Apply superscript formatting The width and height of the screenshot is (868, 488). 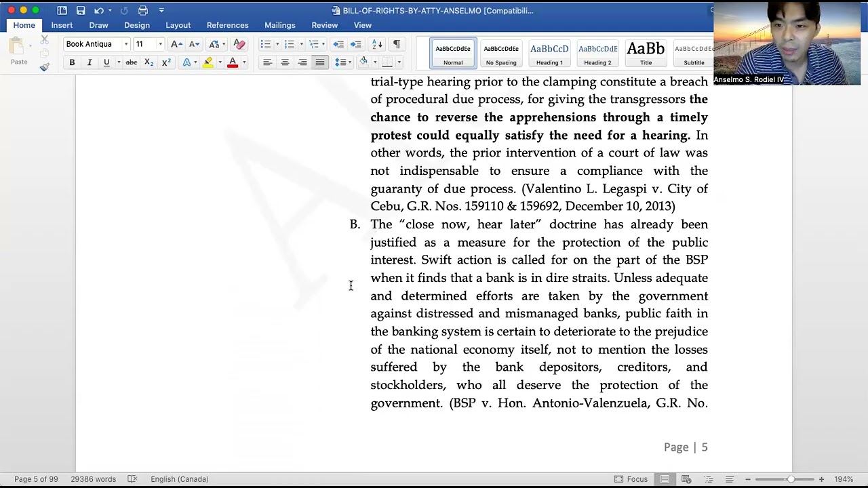(166, 62)
